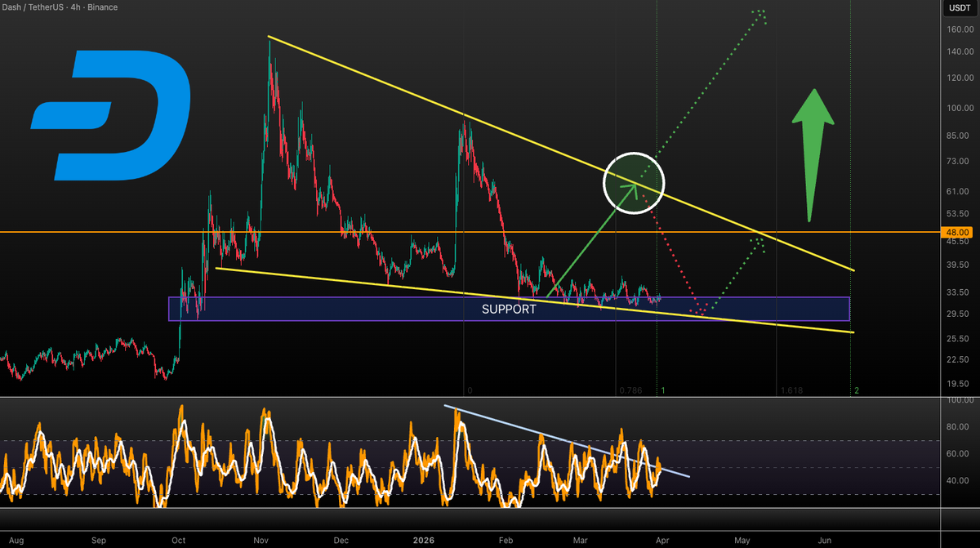The width and height of the screenshot is (980, 548).
Task: Click the Oct time axis label
Action: [x=180, y=541]
